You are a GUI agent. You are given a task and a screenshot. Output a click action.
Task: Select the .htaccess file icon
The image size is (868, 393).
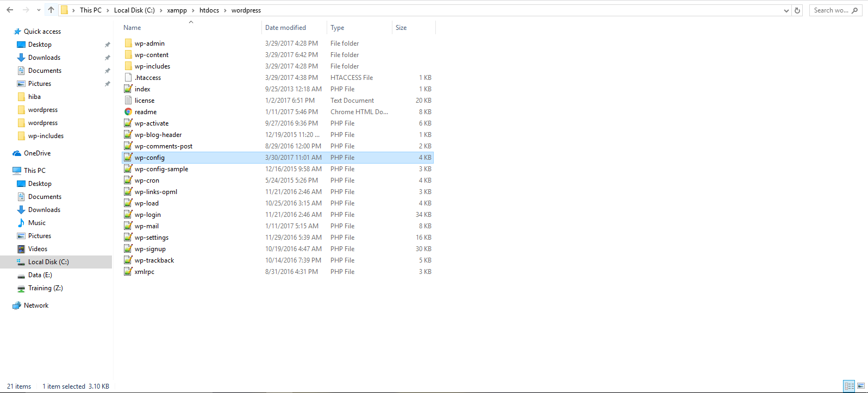pos(128,77)
